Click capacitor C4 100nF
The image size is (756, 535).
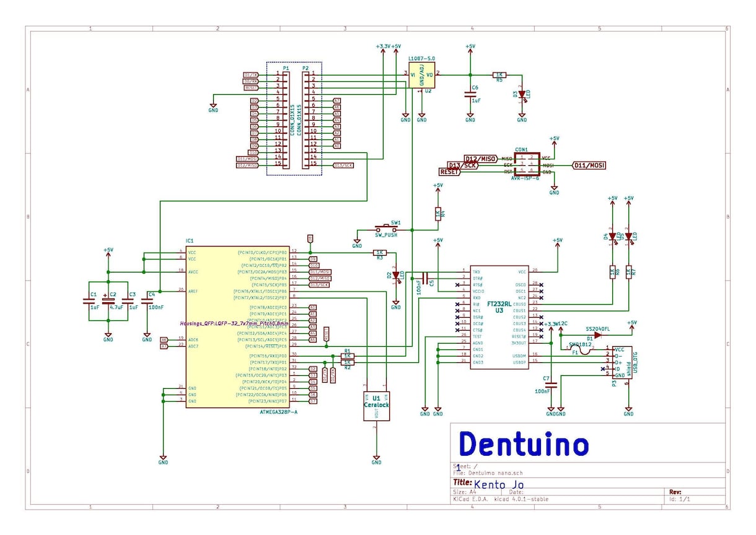coord(147,300)
